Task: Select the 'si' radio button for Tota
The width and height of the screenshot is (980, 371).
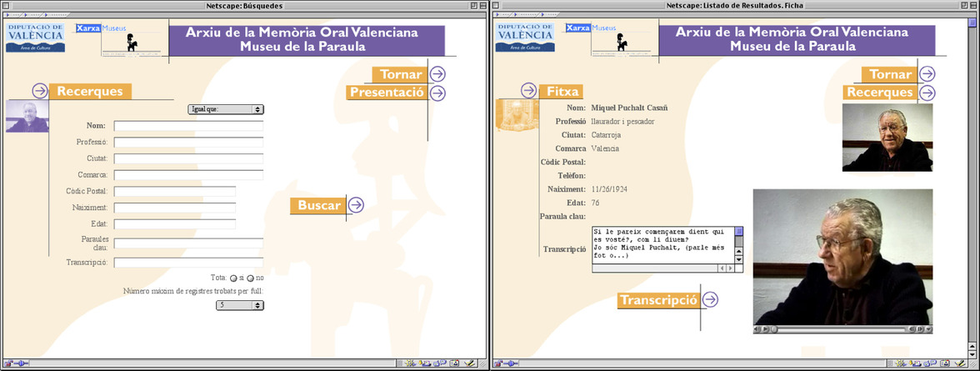Action: coord(233,278)
